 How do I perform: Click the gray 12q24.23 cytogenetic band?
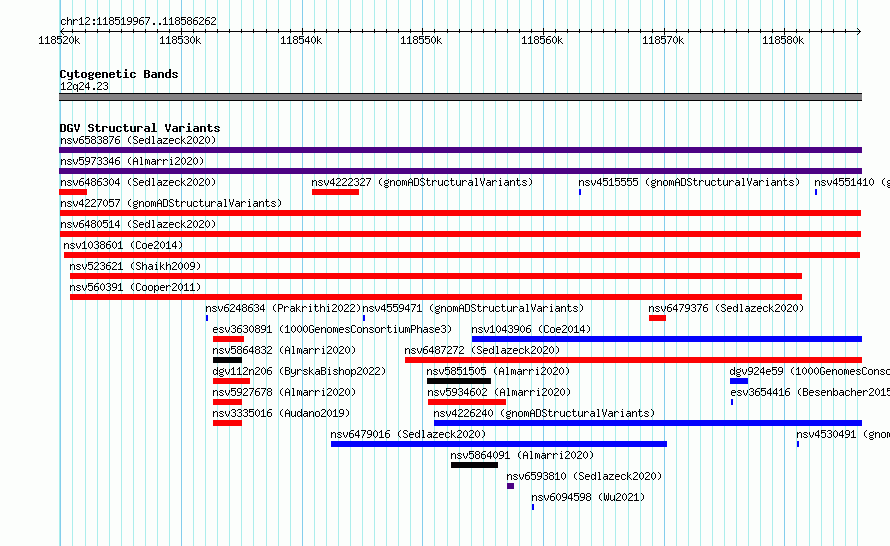(x=460, y=97)
